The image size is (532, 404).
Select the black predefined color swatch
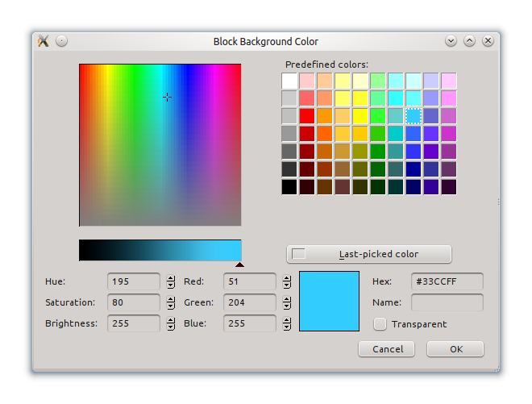coord(289,187)
